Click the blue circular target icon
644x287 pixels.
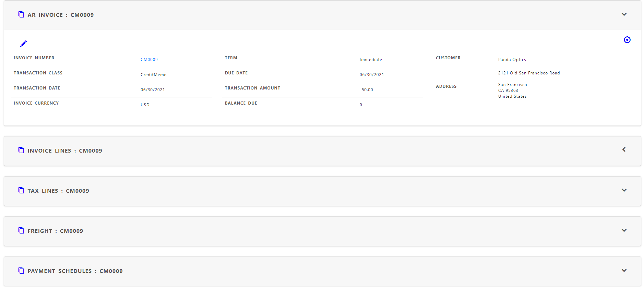click(627, 40)
